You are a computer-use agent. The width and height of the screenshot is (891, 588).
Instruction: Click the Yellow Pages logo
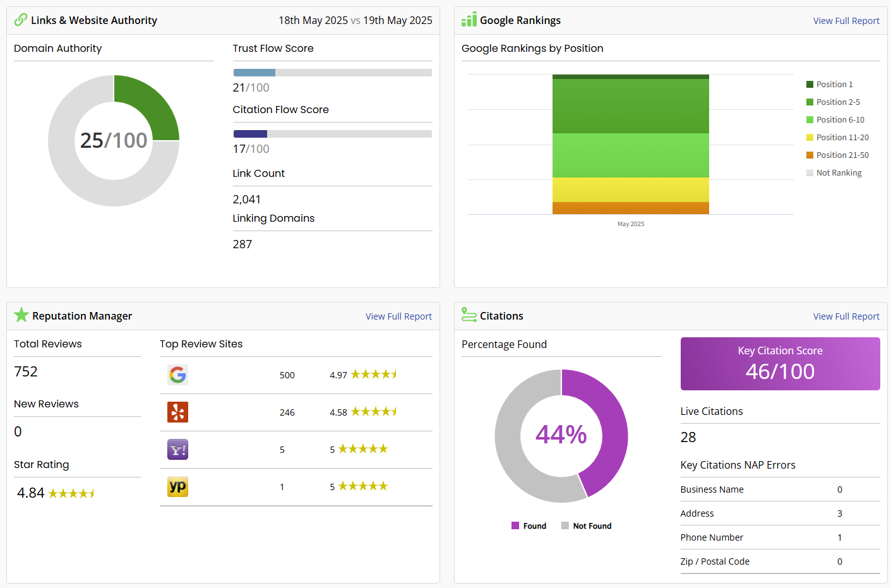click(x=177, y=487)
